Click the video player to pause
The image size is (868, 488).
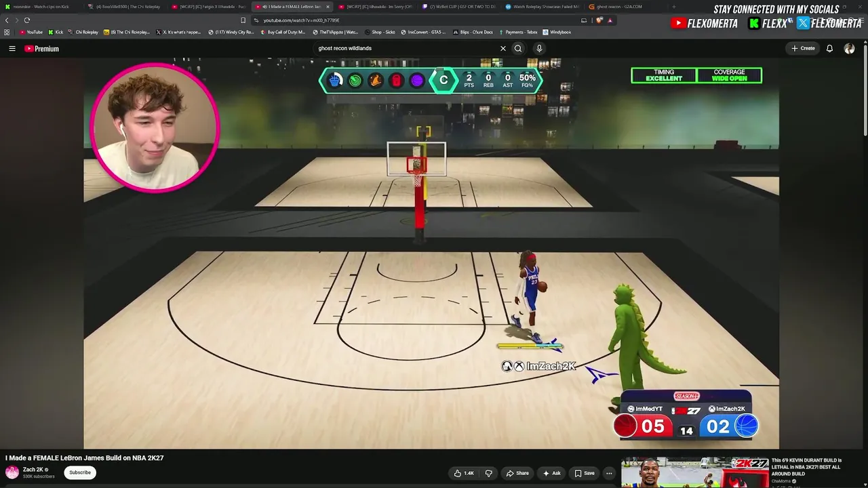pos(431,253)
